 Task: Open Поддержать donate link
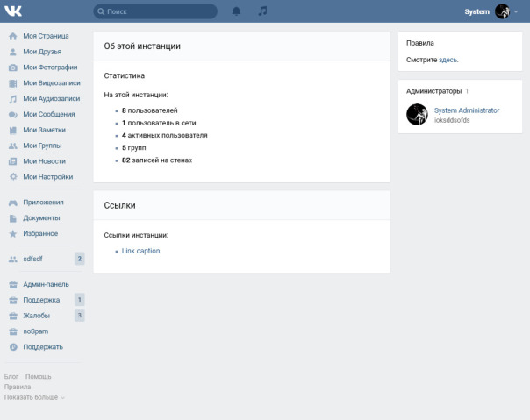[43, 347]
